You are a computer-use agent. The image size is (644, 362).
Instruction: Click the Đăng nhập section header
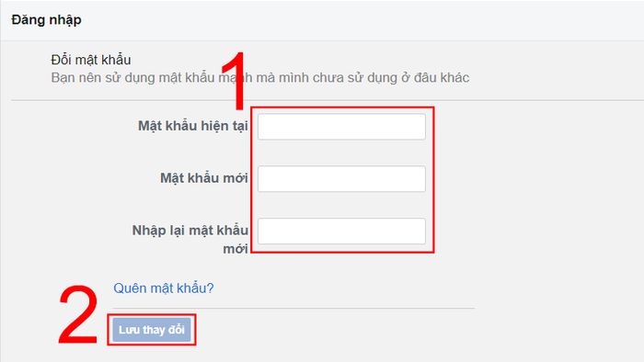(x=46, y=19)
